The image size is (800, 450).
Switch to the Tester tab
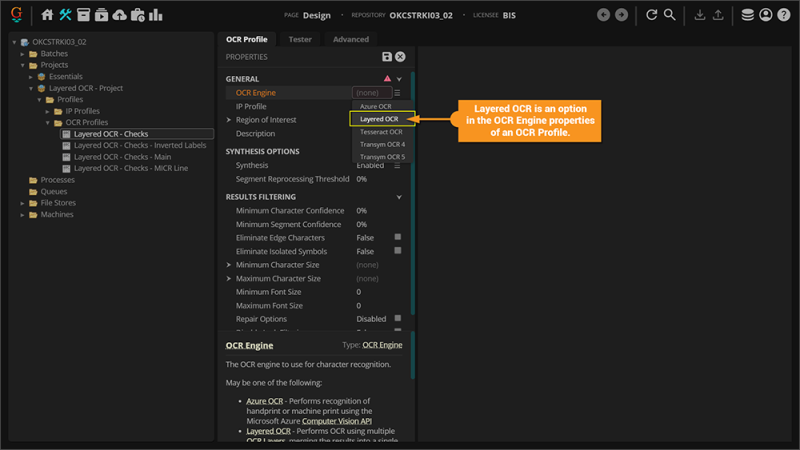pyautogui.click(x=300, y=39)
